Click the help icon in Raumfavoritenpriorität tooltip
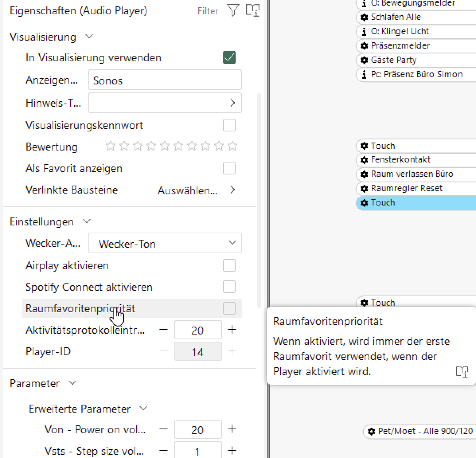Image resolution: width=476 pixels, height=458 pixels. 462,372
